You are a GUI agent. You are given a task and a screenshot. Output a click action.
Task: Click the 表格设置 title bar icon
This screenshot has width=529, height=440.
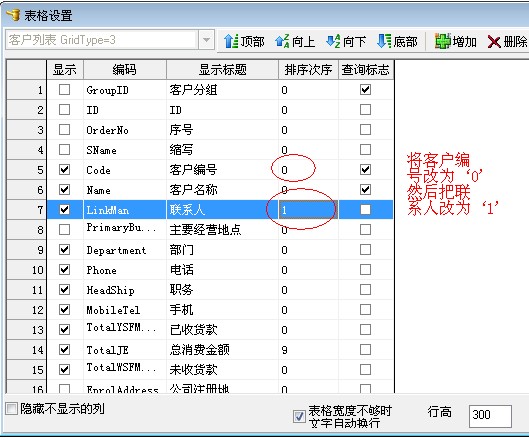13,15
